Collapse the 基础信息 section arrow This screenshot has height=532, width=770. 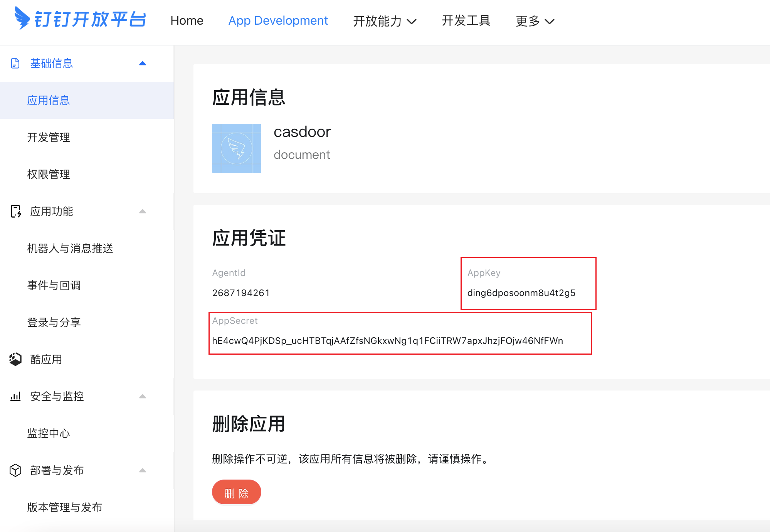(143, 63)
